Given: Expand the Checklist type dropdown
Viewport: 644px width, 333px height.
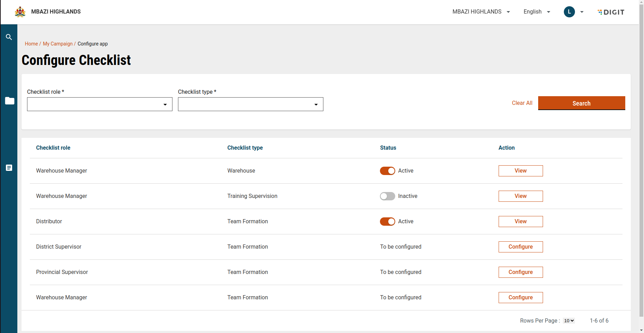Looking at the screenshot, I should [x=250, y=104].
